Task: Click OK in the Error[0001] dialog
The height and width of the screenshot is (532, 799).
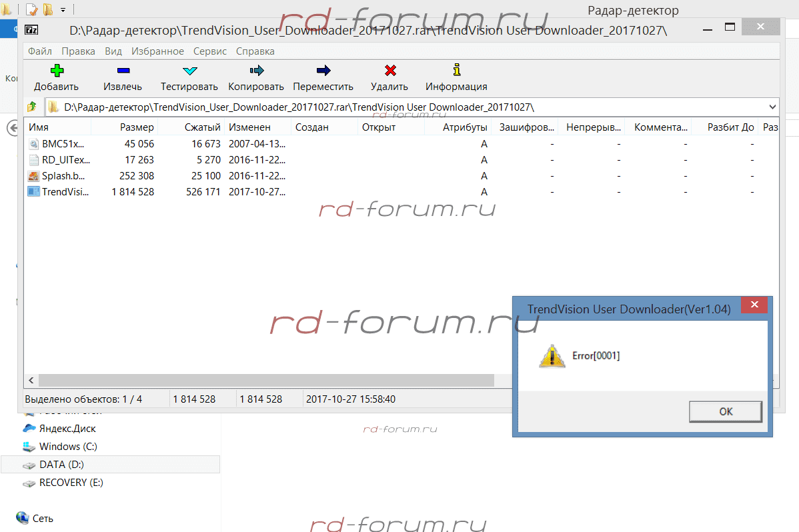Action: coord(726,412)
